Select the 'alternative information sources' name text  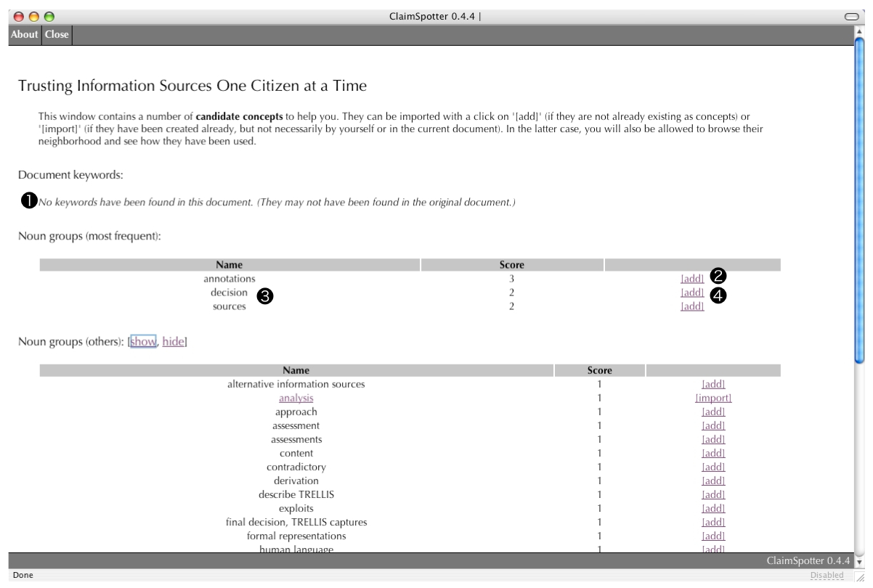[x=296, y=385]
